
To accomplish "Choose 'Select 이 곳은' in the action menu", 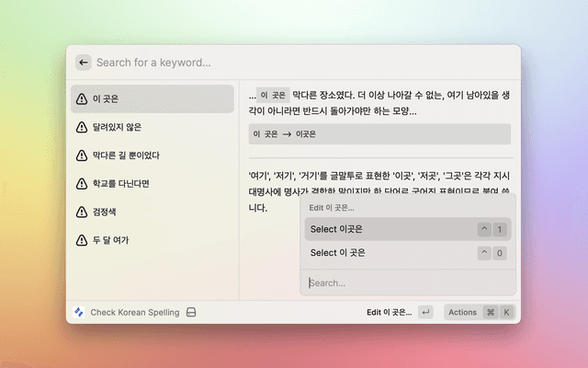I will (386, 253).
